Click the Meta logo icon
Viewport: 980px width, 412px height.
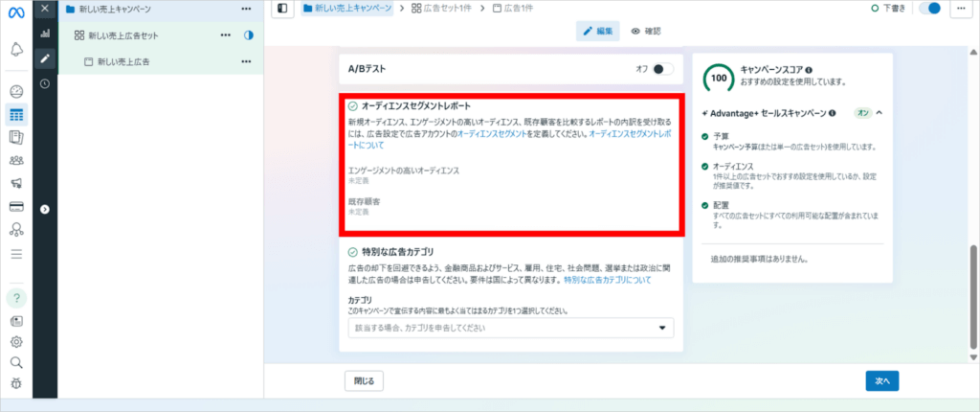16,13
